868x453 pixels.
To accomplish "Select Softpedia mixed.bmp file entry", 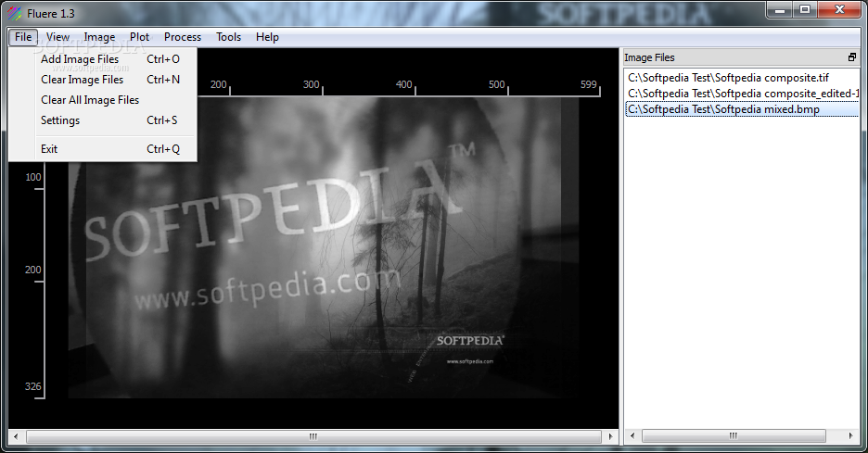I will 742,109.
